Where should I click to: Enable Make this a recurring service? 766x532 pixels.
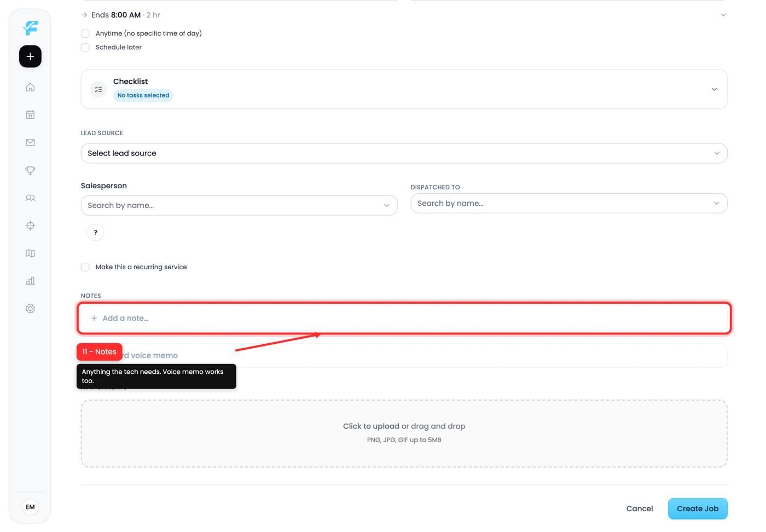pyautogui.click(x=85, y=267)
